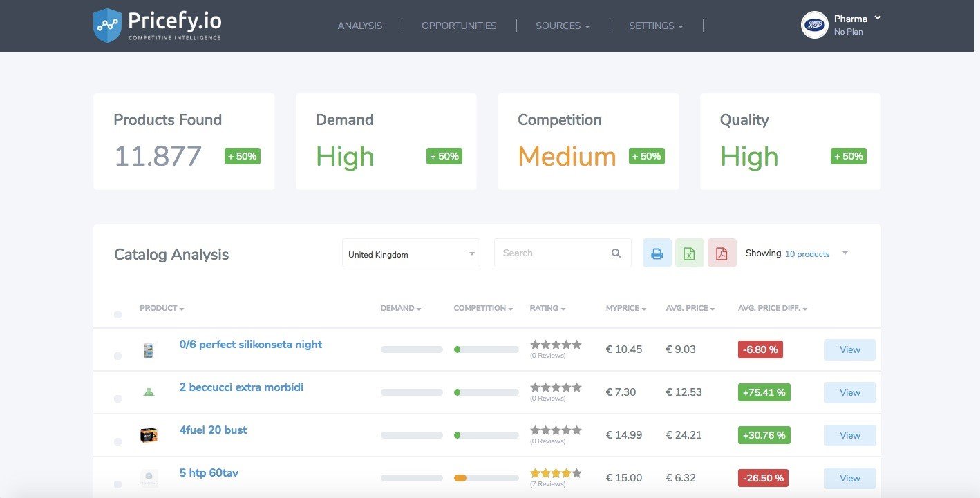
Task: Export catalog to Excel icon
Action: point(689,253)
